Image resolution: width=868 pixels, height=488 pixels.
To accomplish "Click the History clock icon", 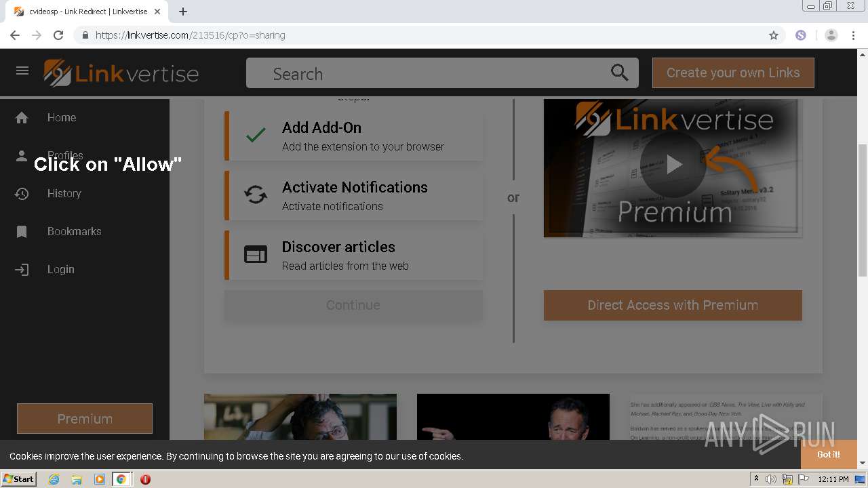I will (x=22, y=194).
